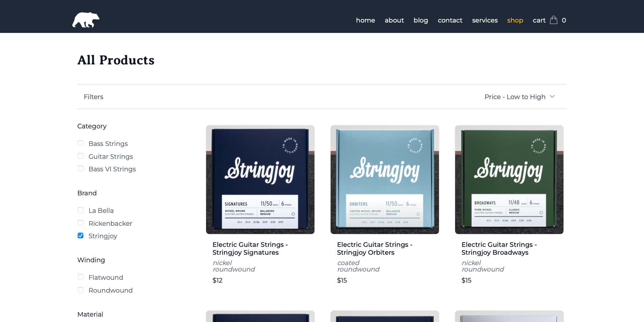Open the about page
Screen dimensions: 644x322
tap(394, 20)
